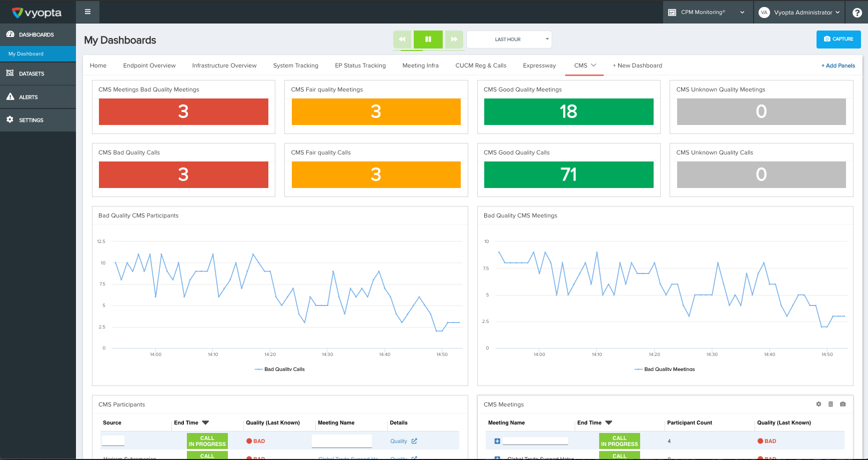This screenshot has height=460, width=868.
Task: Open the Last Hour time range dropdown
Action: point(509,39)
